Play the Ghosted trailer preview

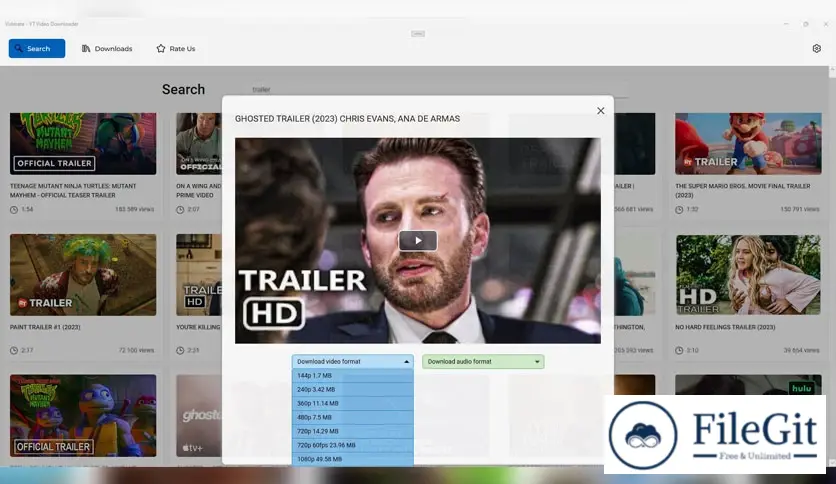coord(418,241)
